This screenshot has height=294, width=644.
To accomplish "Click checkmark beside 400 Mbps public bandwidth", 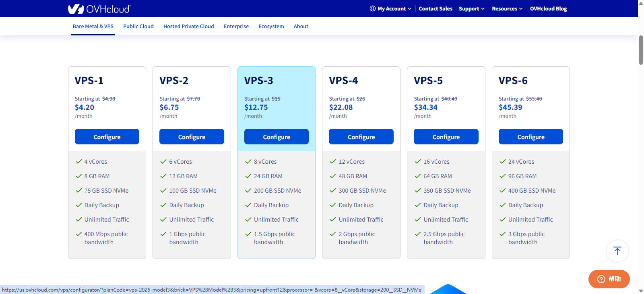I will click(79, 234).
